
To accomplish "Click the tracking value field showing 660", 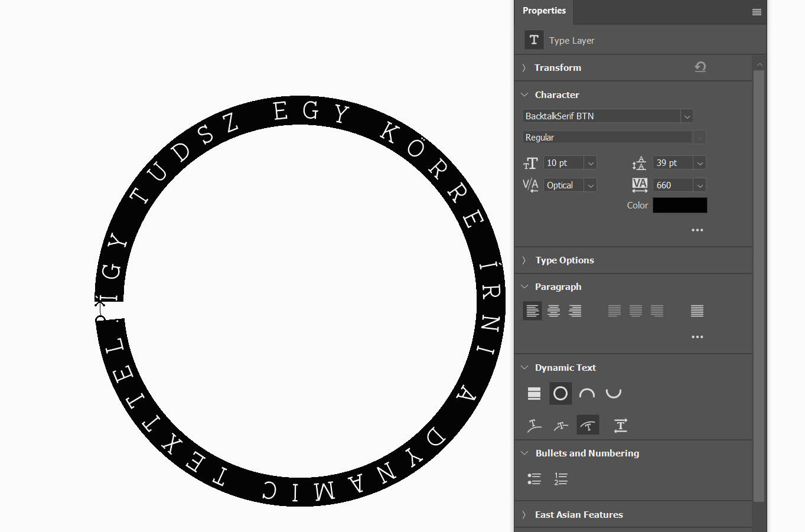I will coord(673,185).
